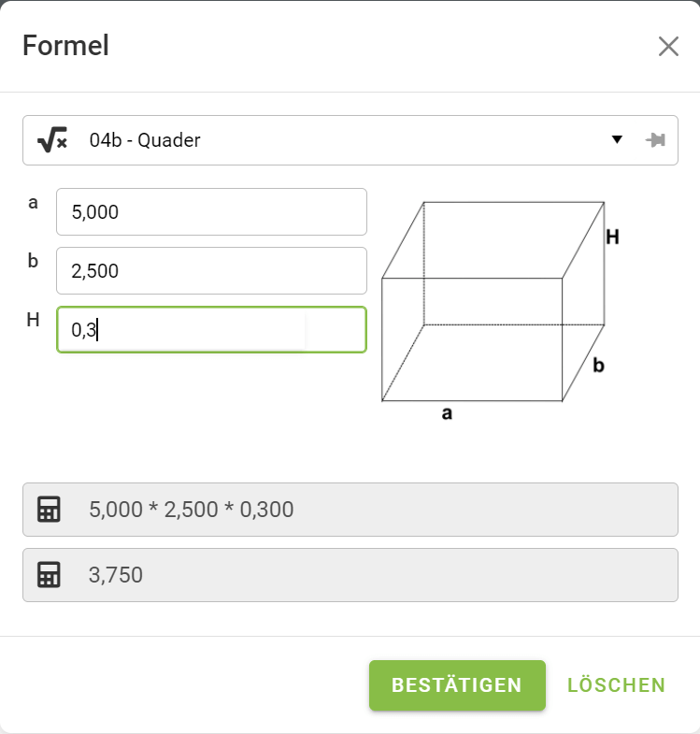Click the result field showing 3,750
This screenshot has width=700, height=734.
(x=374, y=574)
